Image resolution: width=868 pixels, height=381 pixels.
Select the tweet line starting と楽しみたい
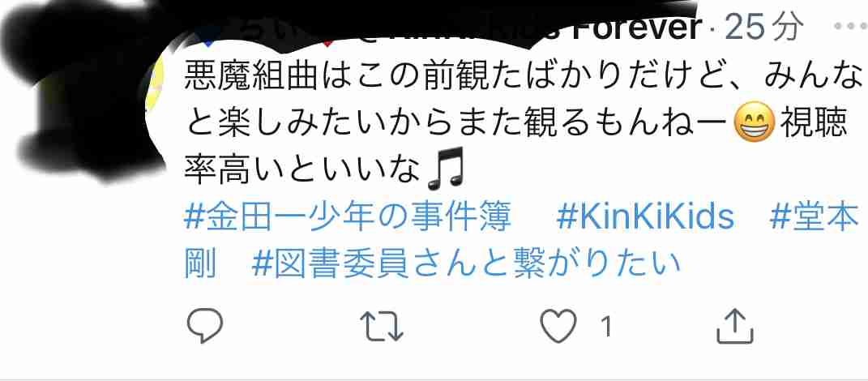click(516, 125)
